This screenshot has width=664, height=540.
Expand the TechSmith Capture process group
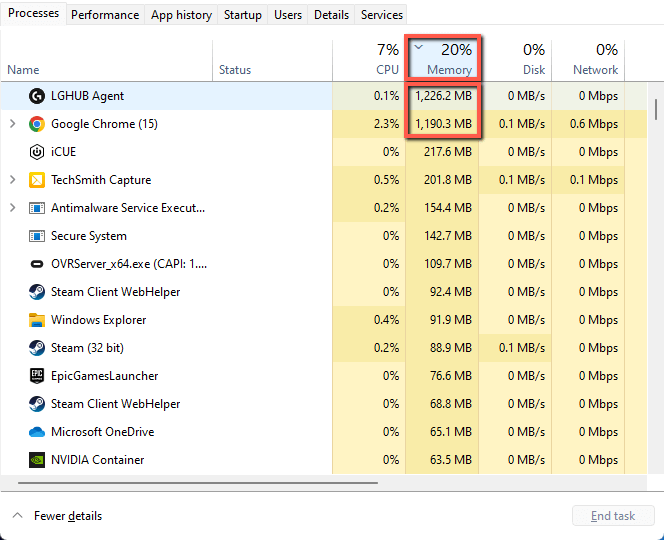[x=13, y=180]
